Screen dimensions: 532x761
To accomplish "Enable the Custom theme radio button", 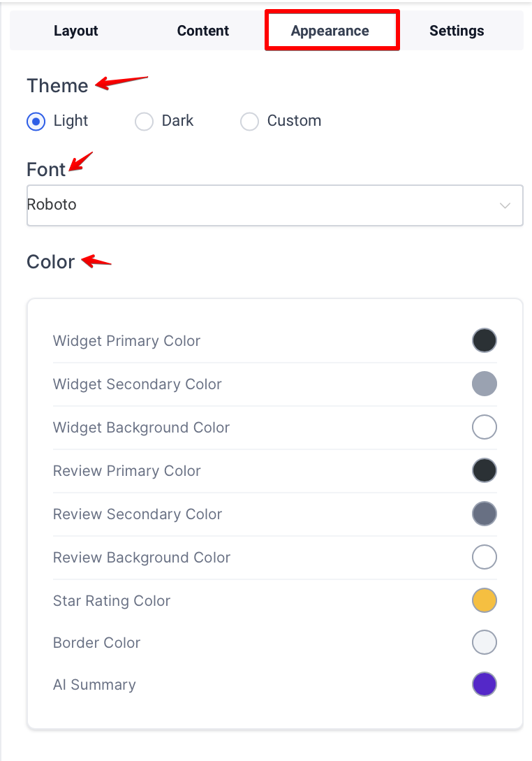I will point(249,122).
